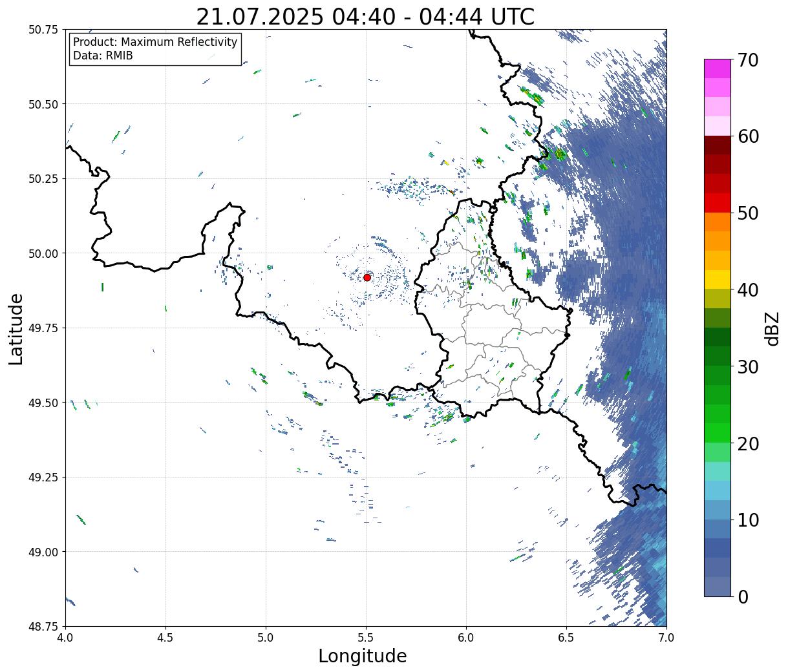Click the dark red swatch just below 60

[x=718, y=145]
